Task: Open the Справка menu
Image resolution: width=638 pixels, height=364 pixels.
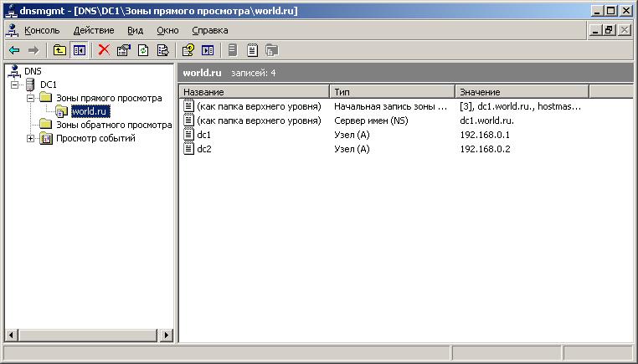Action: pos(210,30)
